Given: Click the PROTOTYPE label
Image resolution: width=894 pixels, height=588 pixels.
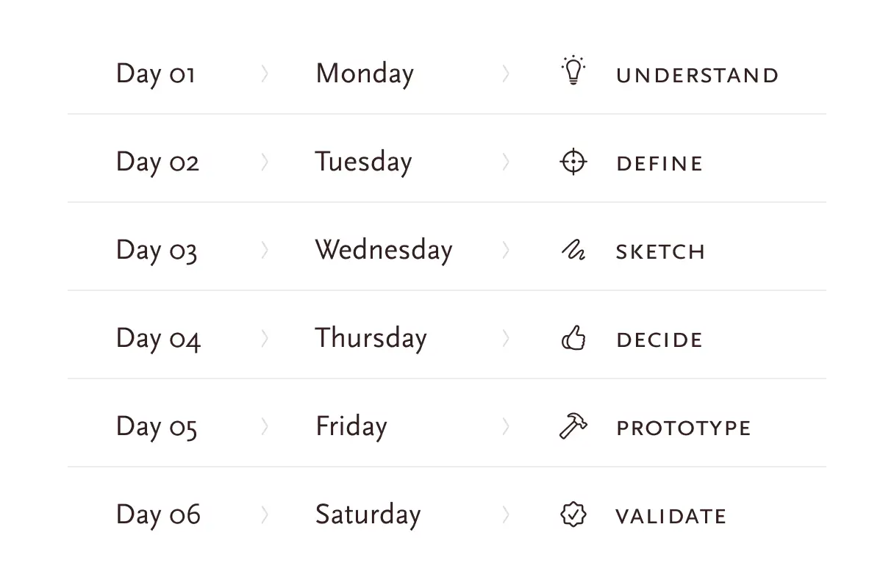Looking at the screenshot, I should point(684,428).
